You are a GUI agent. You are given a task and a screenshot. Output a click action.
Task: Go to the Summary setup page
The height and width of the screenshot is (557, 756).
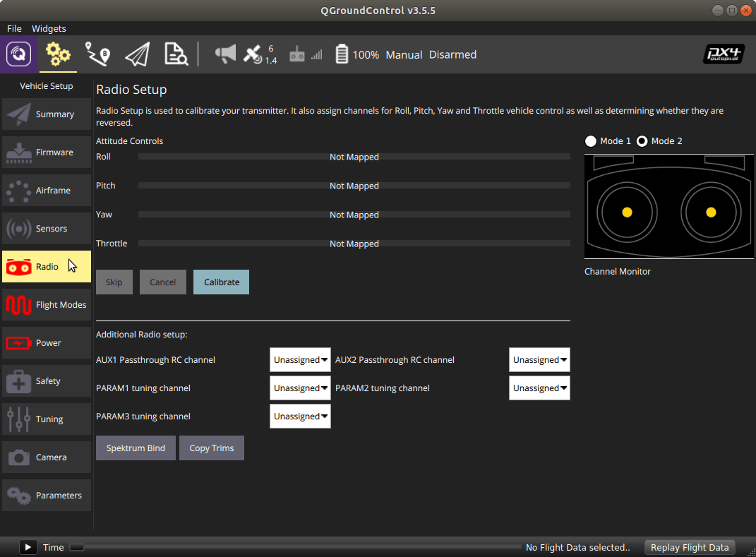pyautogui.click(x=47, y=114)
